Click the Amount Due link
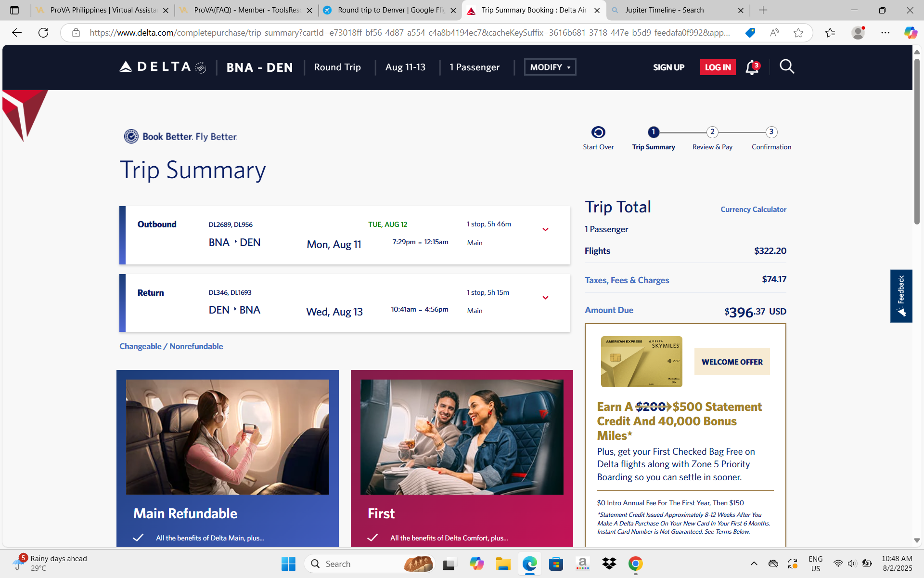This screenshot has height=578, width=924. click(x=609, y=310)
